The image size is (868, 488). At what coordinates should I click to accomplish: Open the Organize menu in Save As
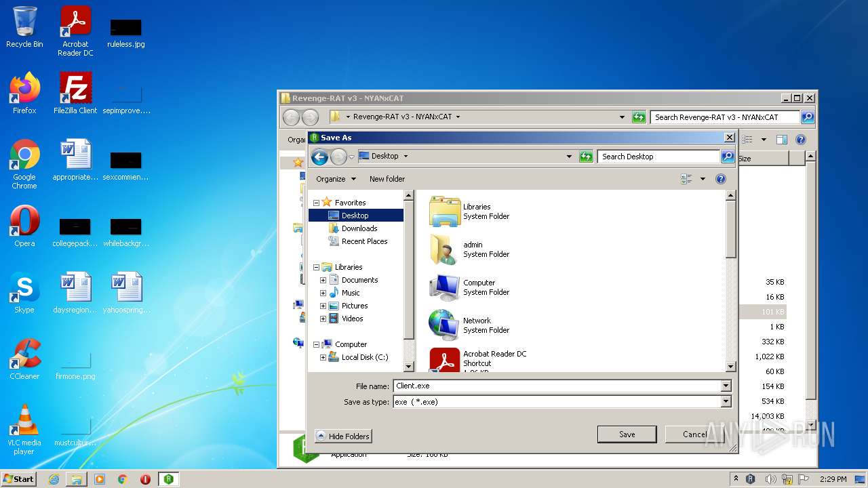click(336, 179)
